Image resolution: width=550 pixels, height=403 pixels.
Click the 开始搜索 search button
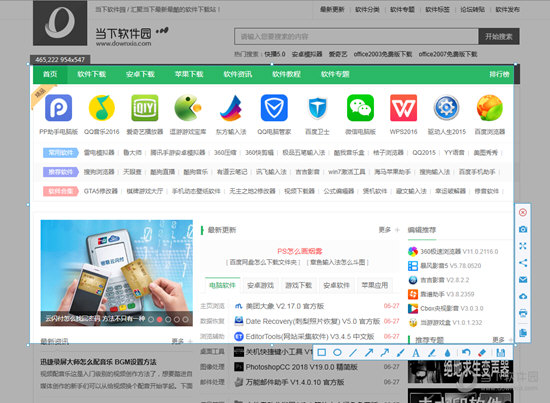click(499, 36)
